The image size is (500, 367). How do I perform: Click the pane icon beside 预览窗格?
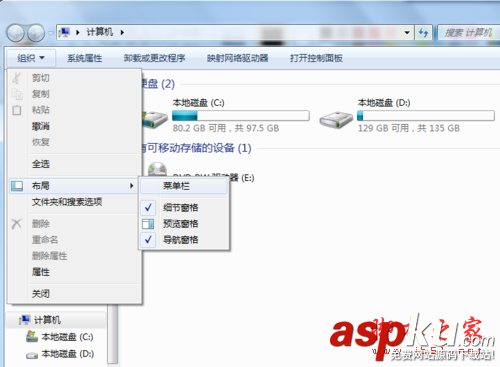click(148, 224)
